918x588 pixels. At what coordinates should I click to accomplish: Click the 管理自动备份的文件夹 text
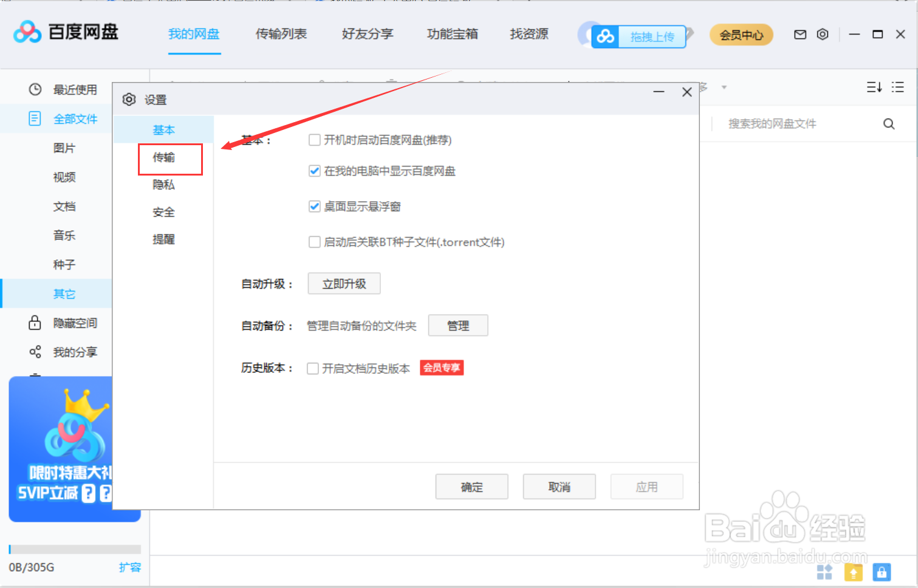(x=361, y=326)
